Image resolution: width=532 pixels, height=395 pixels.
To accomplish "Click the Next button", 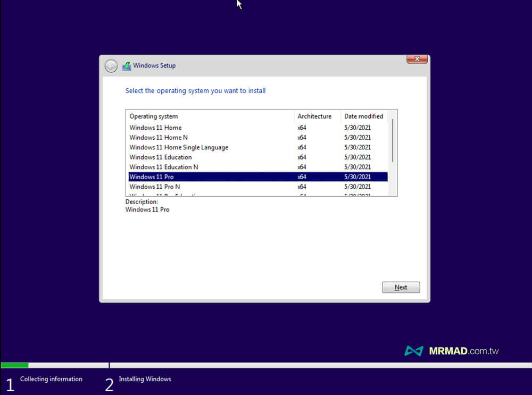I will [x=401, y=287].
